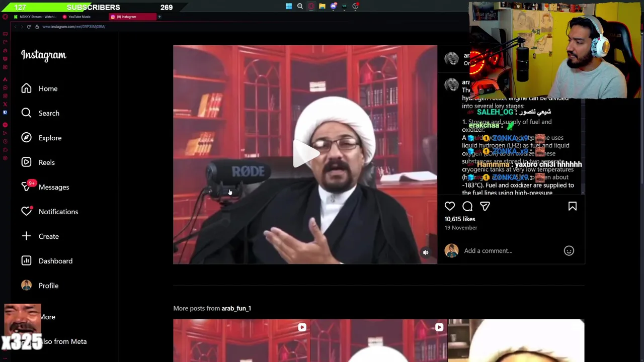The width and height of the screenshot is (644, 362).
Task: Open Instagram in the Opera sidebar
Action: click(x=5, y=96)
